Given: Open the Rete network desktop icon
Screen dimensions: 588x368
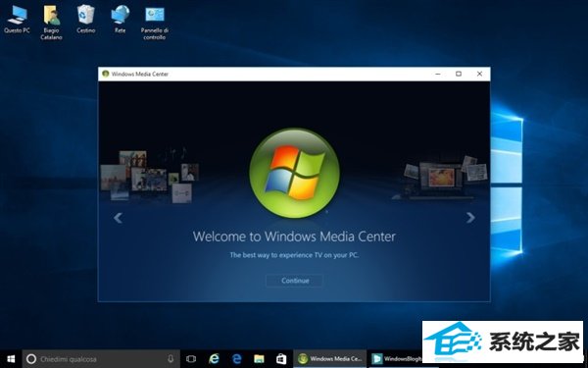Looking at the screenshot, I should point(120,20).
